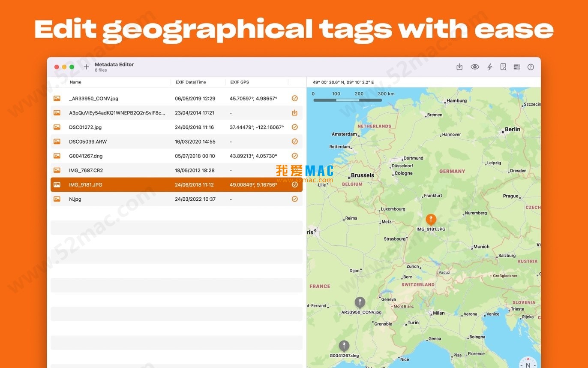
Task: Click the compass control on the map
Action: pos(528,363)
